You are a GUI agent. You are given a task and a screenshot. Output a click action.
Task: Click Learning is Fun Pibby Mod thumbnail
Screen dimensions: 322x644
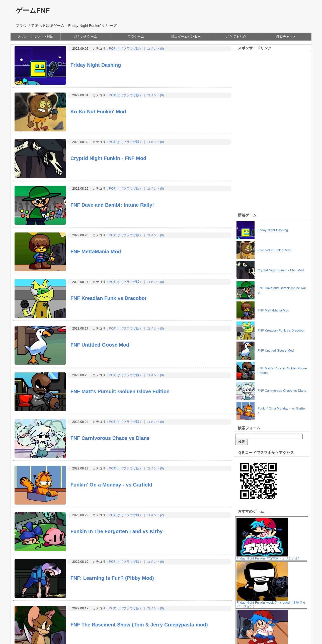40,578
